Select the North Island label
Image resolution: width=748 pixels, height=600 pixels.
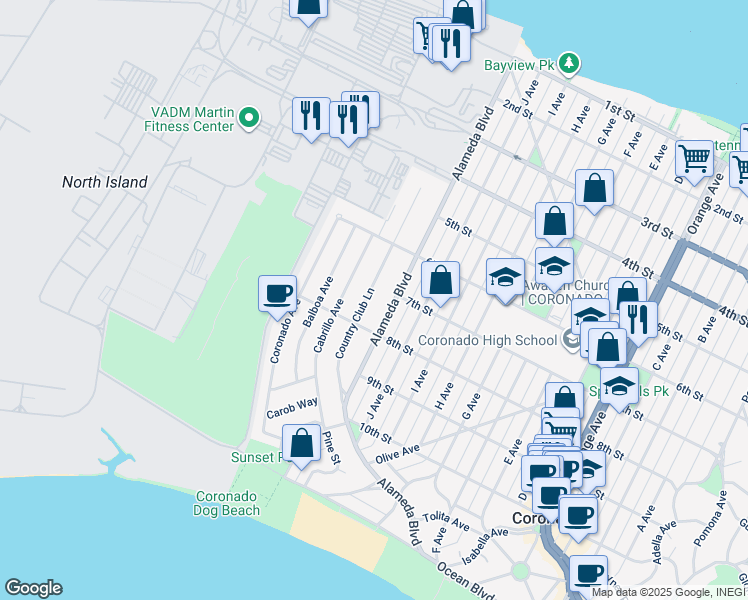105,182
